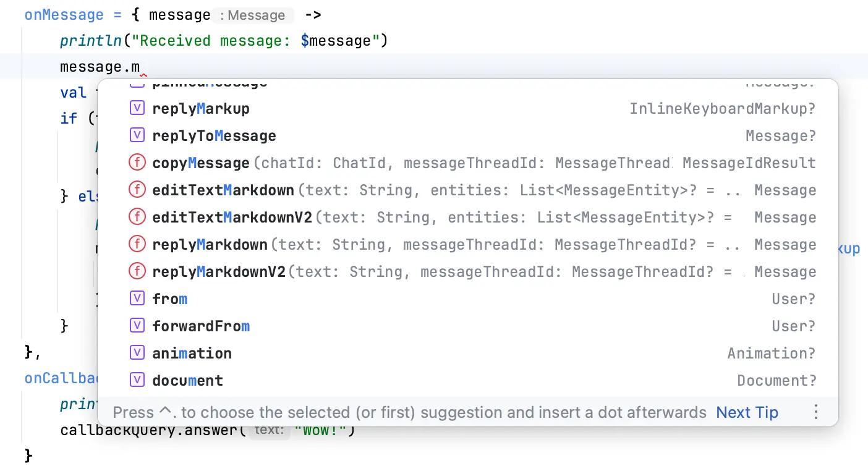Select the replyToMessage suggestion
Viewport: 868px width, 471px height.
pos(213,135)
